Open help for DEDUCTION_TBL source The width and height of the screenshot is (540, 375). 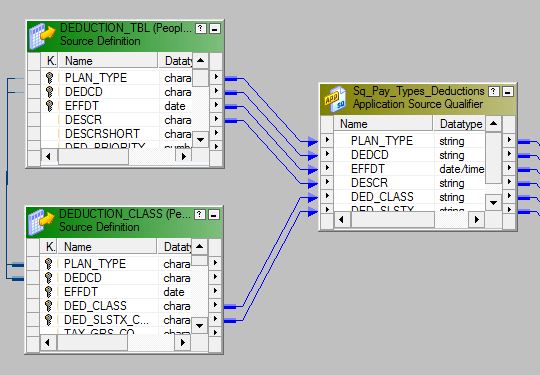(200, 29)
